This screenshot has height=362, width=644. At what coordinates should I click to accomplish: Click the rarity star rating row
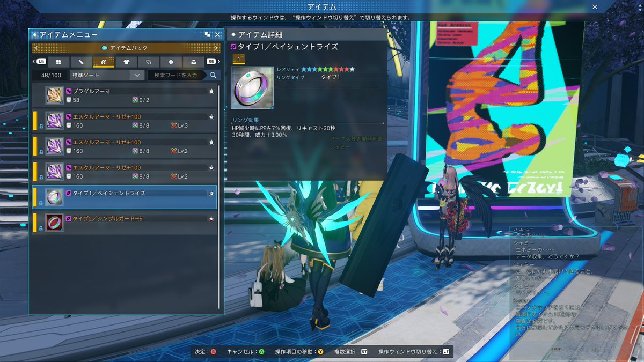click(327, 70)
